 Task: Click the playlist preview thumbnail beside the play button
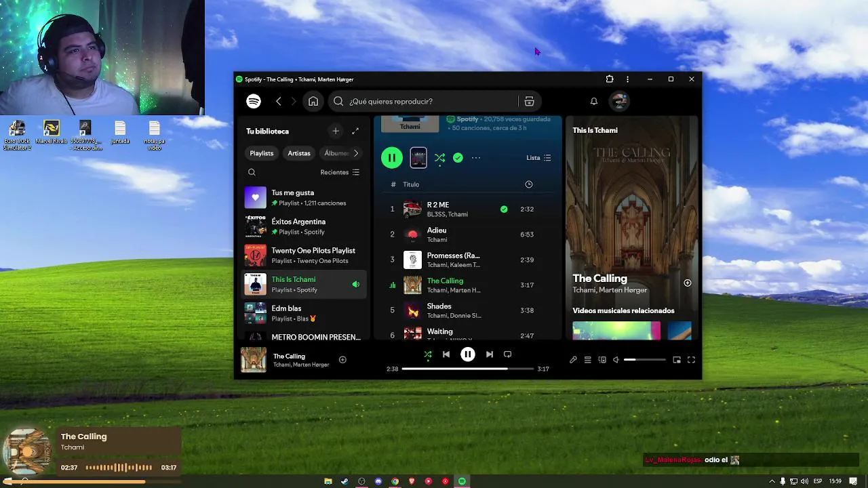click(418, 158)
